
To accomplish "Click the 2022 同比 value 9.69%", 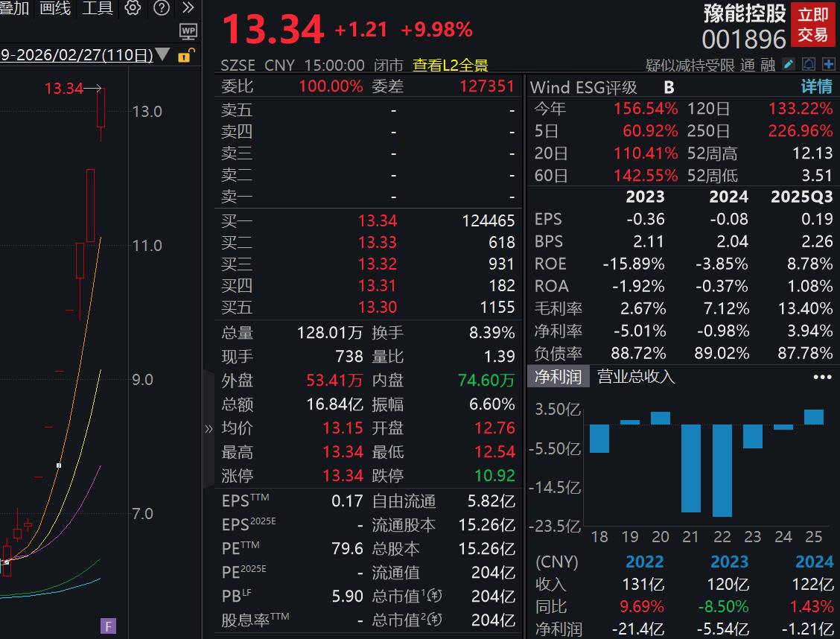I will tap(641, 607).
